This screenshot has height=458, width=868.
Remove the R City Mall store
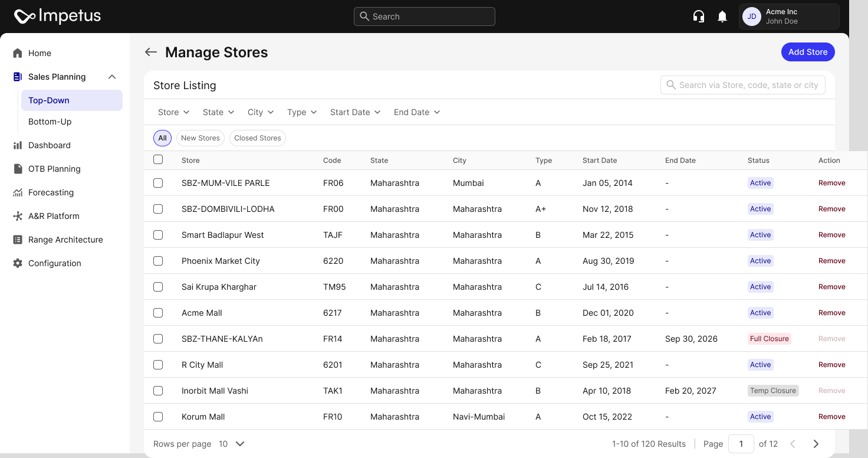[832, 365]
